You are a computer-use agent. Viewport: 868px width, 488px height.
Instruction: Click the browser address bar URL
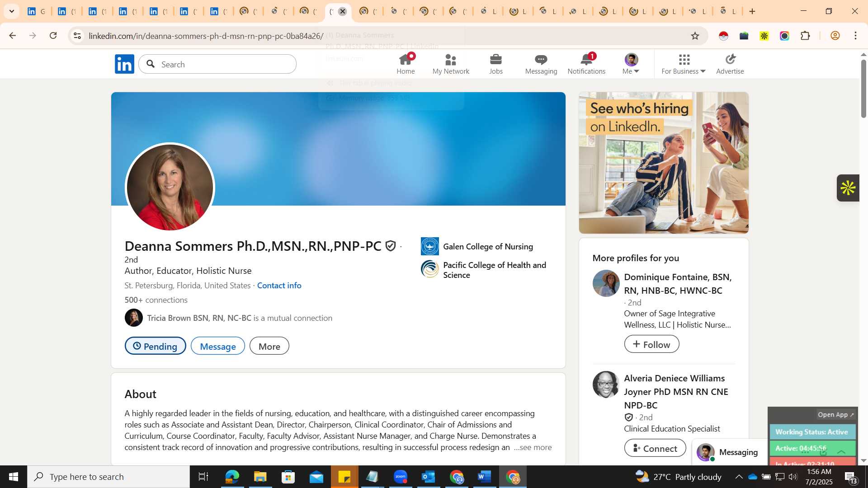click(206, 36)
